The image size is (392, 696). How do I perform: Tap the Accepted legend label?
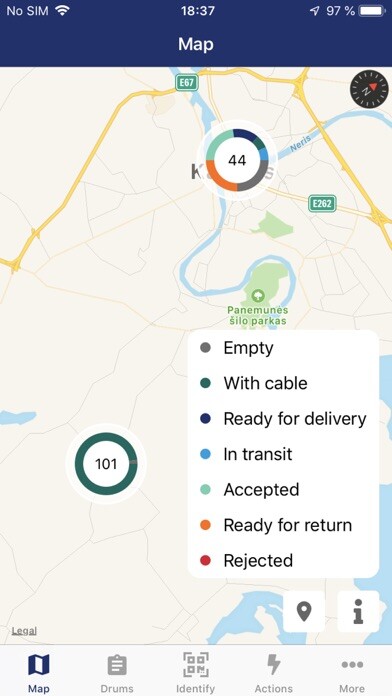pyautogui.click(x=261, y=490)
